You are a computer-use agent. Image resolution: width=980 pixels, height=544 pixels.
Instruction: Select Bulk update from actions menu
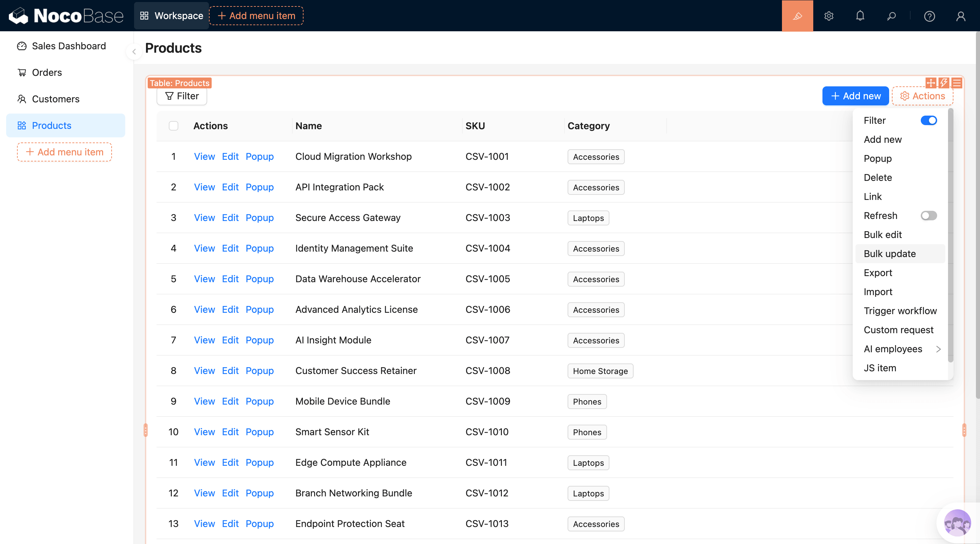(x=889, y=254)
